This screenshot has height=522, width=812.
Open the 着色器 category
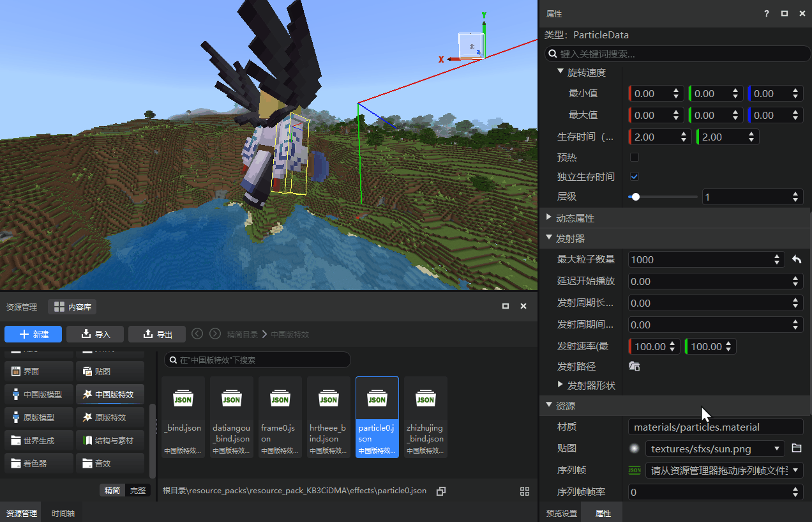(38, 463)
